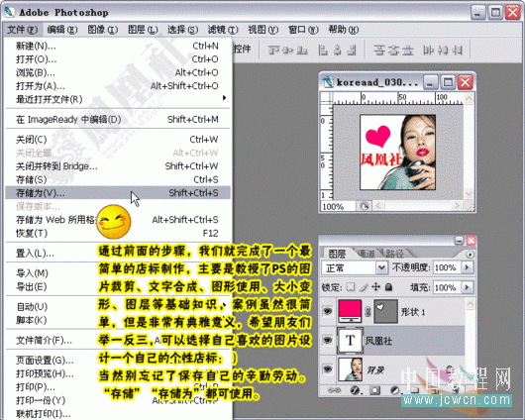Toggle lock transparent pixels
This screenshot has width=525, height=420.
[351, 287]
